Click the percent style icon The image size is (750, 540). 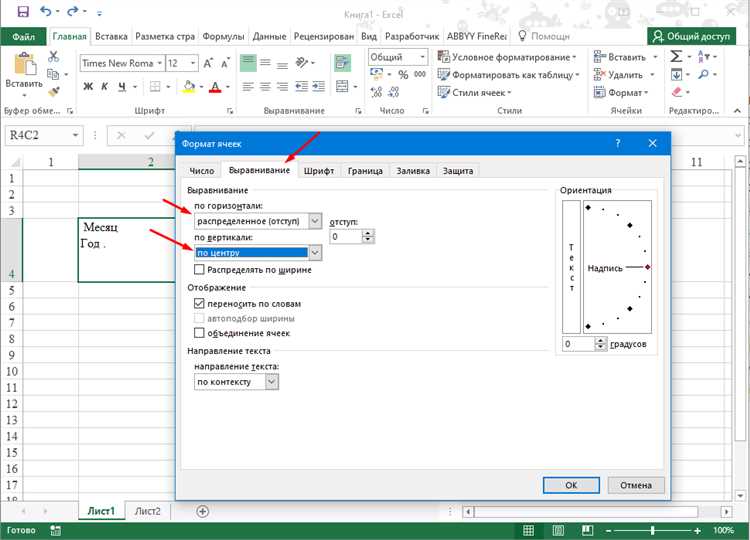click(x=401, y=74)
